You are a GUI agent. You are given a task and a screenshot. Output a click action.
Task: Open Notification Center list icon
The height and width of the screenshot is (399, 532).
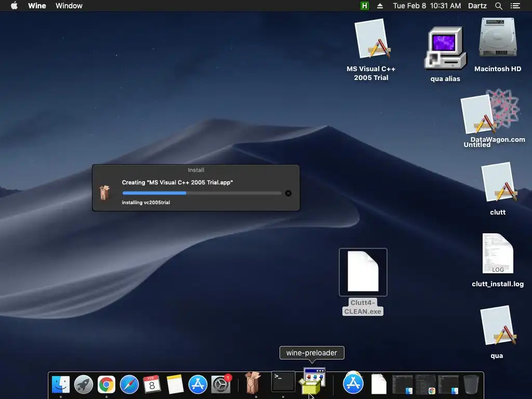tap(515, 6)
